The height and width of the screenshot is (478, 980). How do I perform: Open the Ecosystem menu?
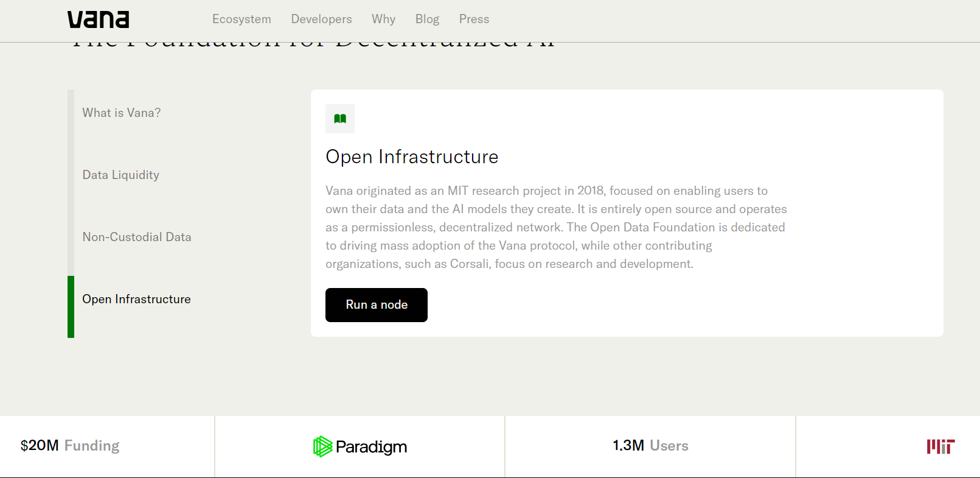coord(242,19)
